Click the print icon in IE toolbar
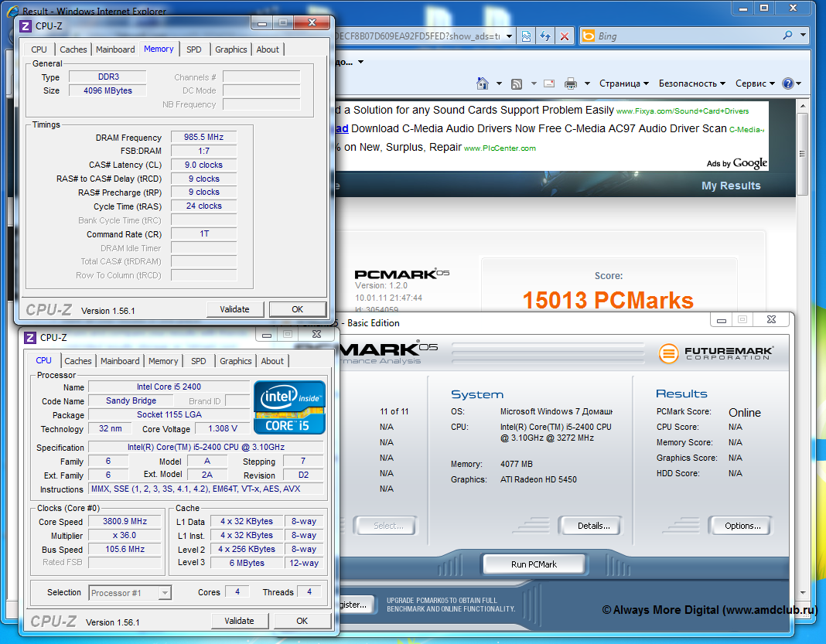 [571, 83]
